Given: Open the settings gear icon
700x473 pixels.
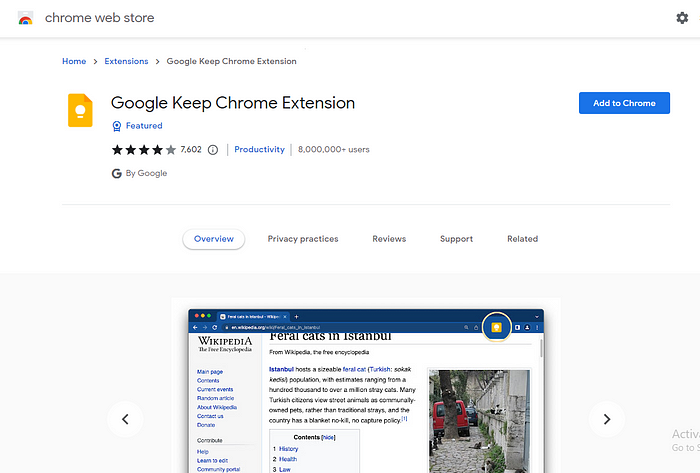Looking at the screenshot, I should tap(682, 18).
